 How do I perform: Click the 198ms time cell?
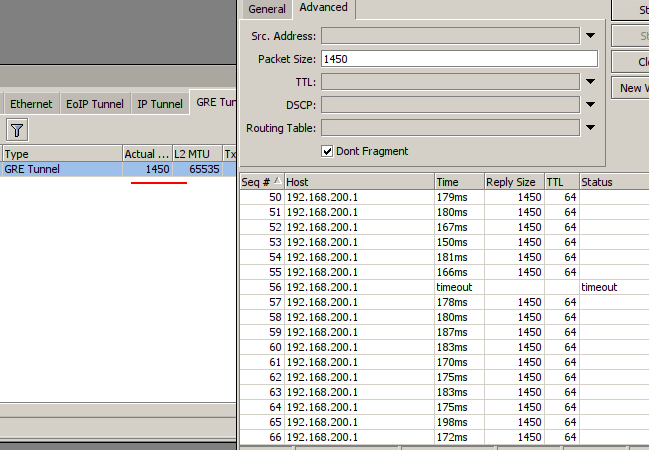tap(459, 422)
